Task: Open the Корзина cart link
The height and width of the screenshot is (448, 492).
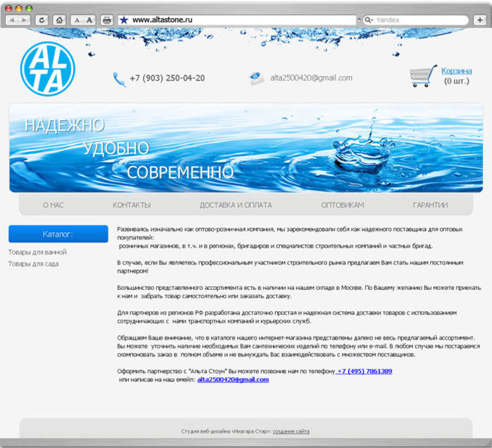Action: [x=457, y=71]
